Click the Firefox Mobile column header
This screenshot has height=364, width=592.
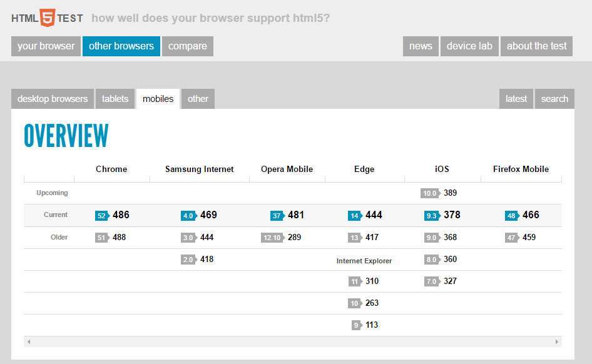pyautogui.click(x=521, y=169)
